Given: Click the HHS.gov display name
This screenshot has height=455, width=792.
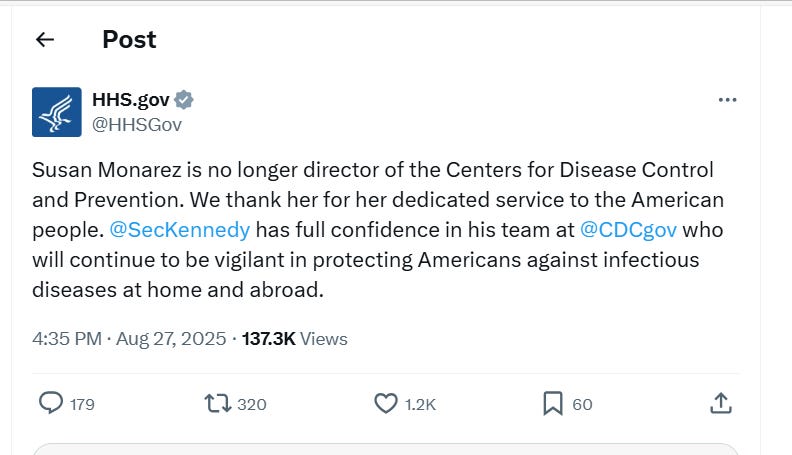Looking at the screenshot, I should tap(130, 99).
